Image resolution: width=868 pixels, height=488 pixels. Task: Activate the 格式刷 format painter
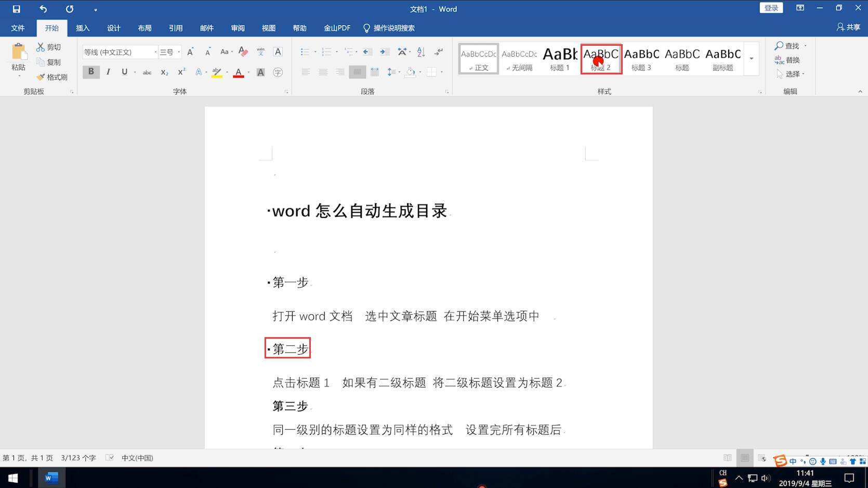coord(52,77)
